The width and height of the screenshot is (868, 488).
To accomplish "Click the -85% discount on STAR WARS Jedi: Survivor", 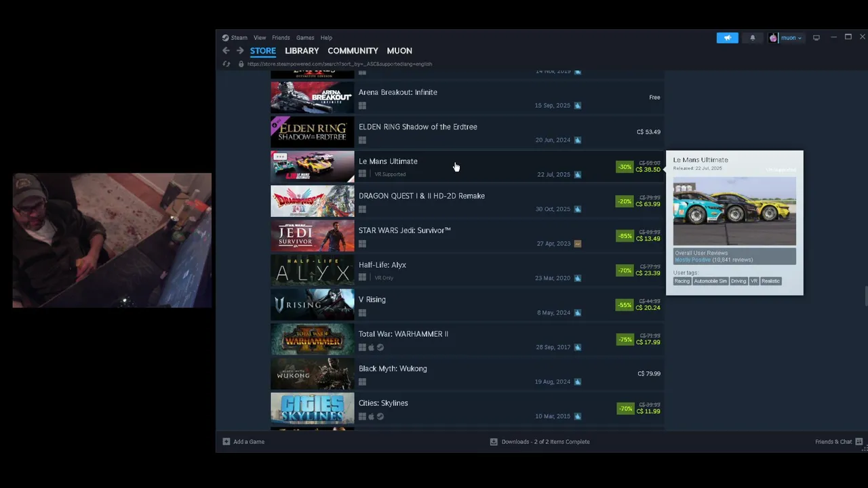I will tap(625, 236).
